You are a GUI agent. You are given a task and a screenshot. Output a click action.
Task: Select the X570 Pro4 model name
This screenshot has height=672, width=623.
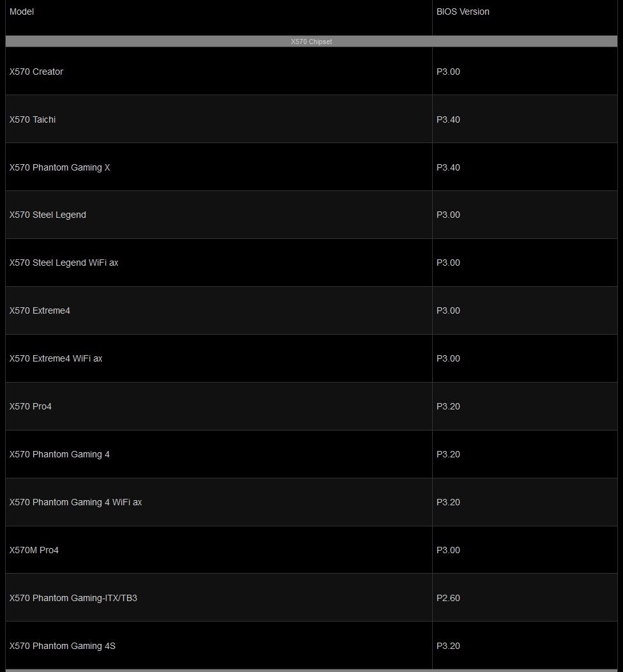(31, 406)
